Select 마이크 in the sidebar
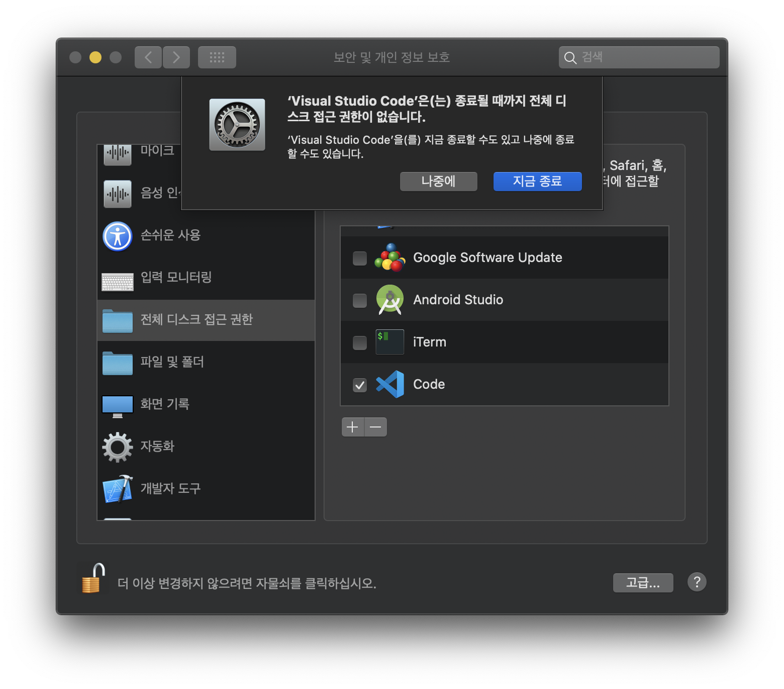784x689 pixels. 140,155
